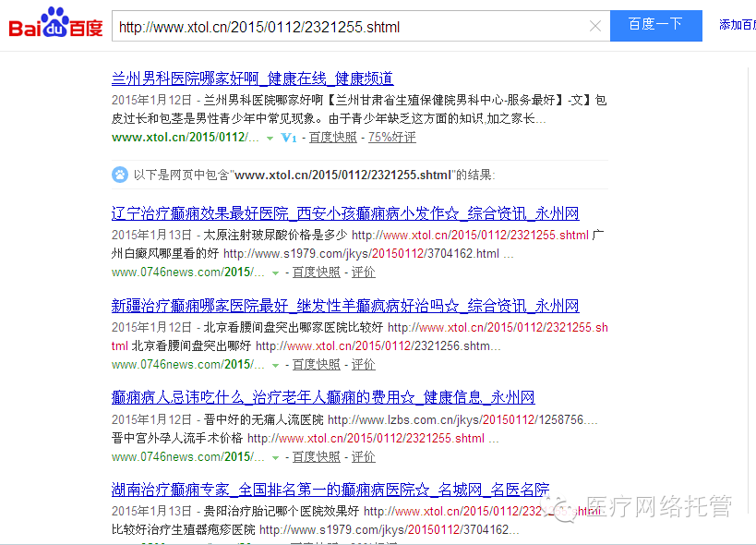This screenshot has width=756, height=545.
Task: Click the blue paw icon beside 以下是网页中包含
Action: click(x=120, y=175)
